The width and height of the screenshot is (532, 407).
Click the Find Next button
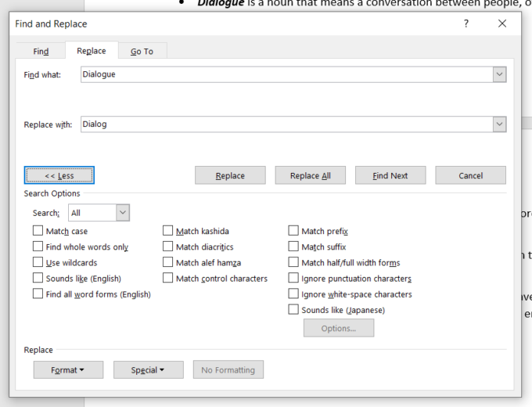pyautogui.click(x=390, y=175)
